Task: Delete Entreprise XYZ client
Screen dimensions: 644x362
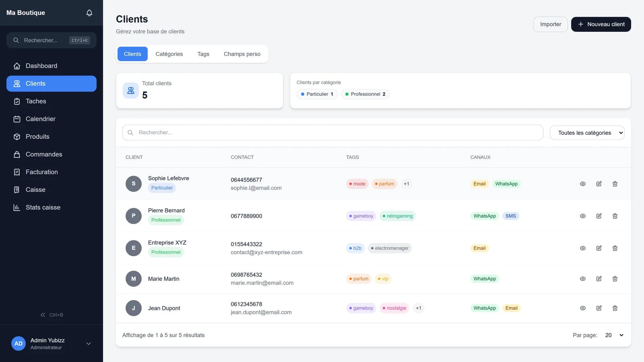Action: [615, 248]
